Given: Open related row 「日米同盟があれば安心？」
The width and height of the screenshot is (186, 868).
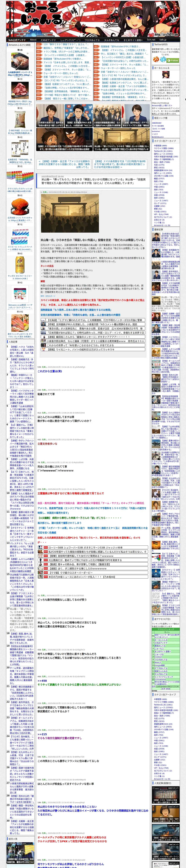Looking at the screenshot, I should point(93,332).
